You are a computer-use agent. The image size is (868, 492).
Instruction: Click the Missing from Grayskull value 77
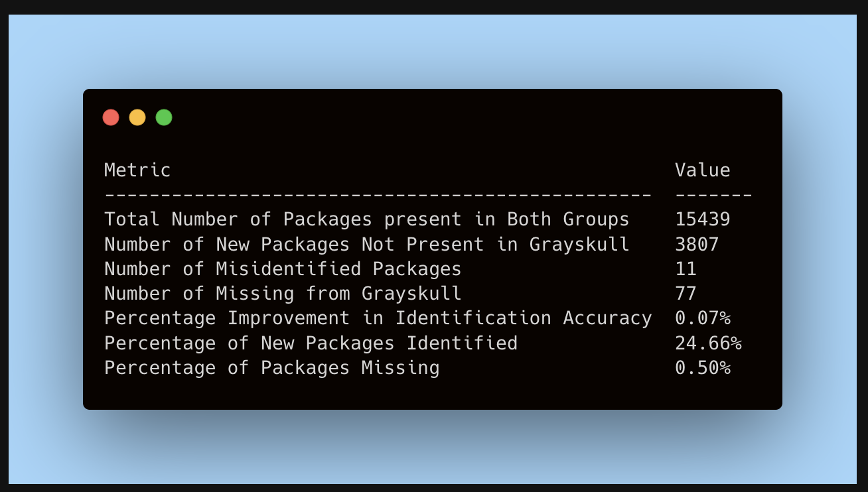686,294
